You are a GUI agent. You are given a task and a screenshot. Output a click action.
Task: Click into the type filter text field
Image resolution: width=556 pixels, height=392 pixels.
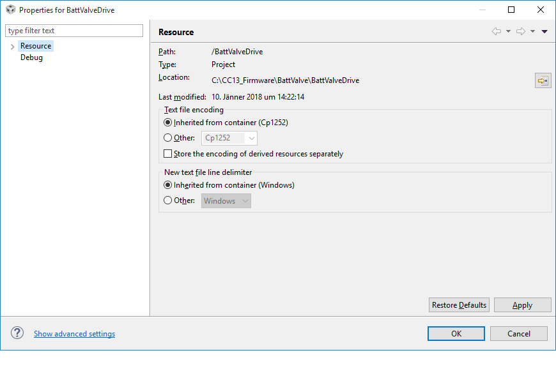74,31
